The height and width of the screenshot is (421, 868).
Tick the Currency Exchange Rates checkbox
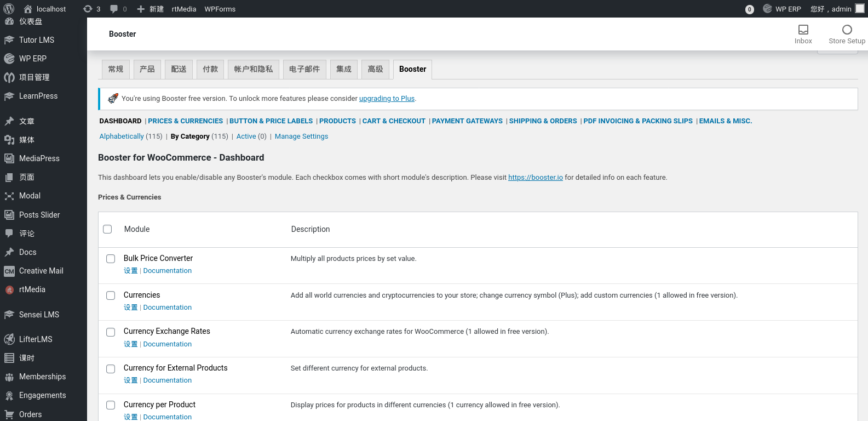pos(111,332)
